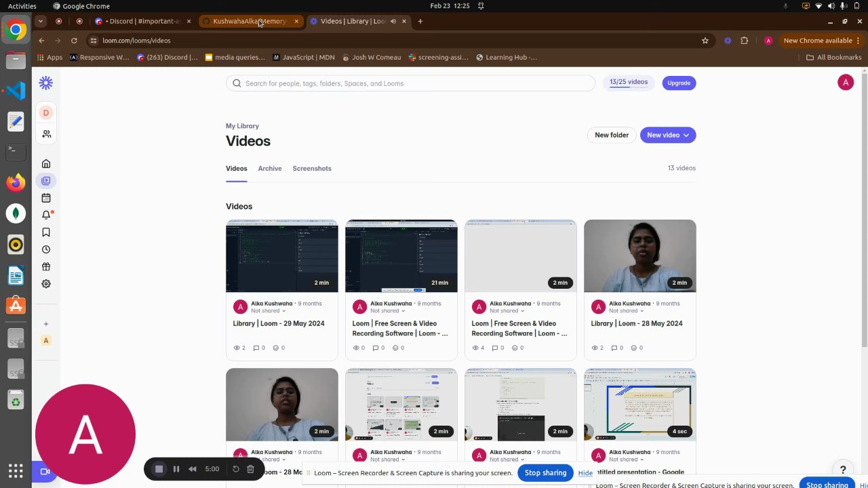The image size is (868, 488).
Task: Open the All Bookmarks folder
Action: (834, 58)
